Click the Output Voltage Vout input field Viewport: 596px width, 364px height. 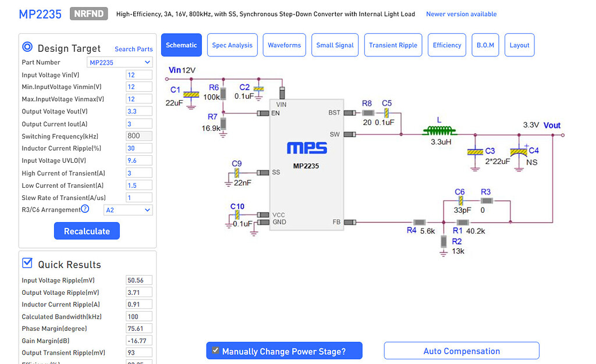(x=139, y=111)
